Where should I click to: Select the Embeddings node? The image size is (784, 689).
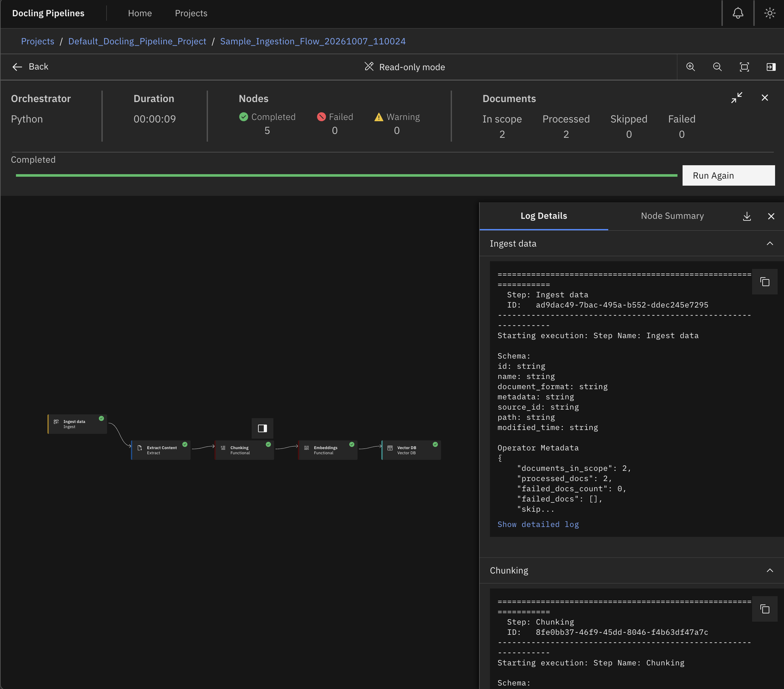pos(328,450)
